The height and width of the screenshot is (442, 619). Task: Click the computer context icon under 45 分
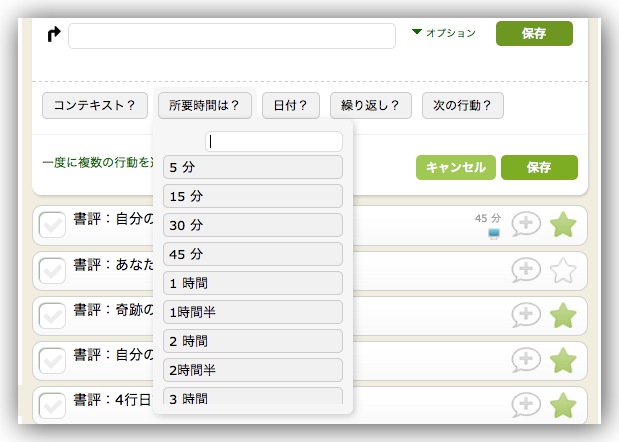(493, 234)
